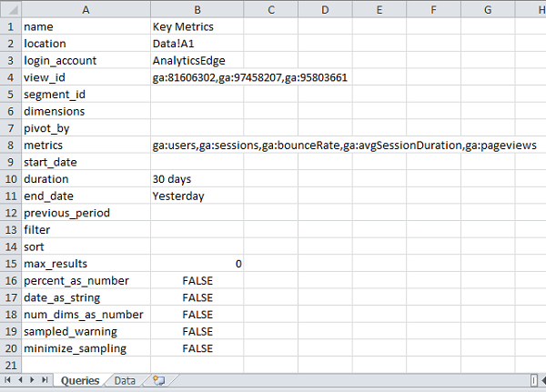The image size is (546, 392).
Task: Click the 'pivot_by' label cell
Action: [86, 128]
